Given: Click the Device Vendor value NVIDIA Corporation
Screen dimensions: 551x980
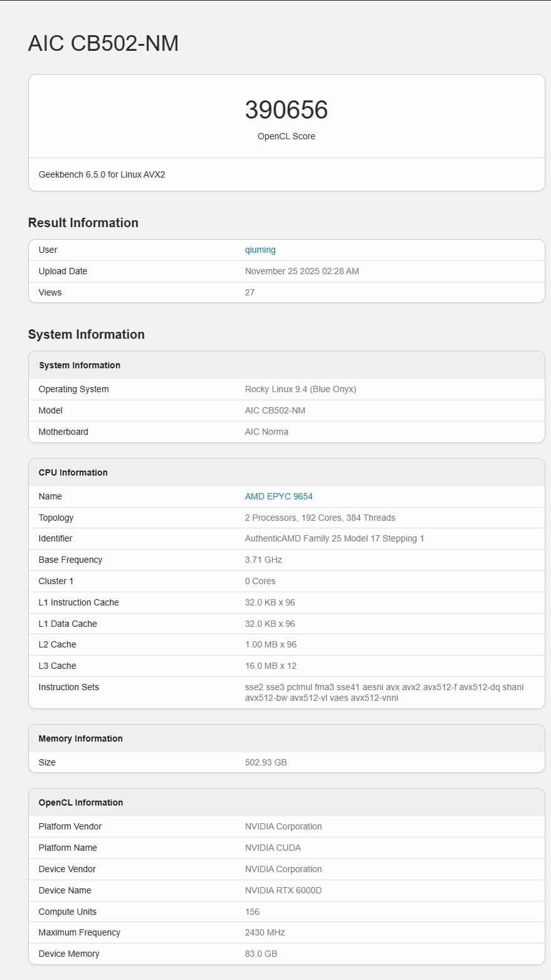Looking at the screenshot, I should 283,869.
